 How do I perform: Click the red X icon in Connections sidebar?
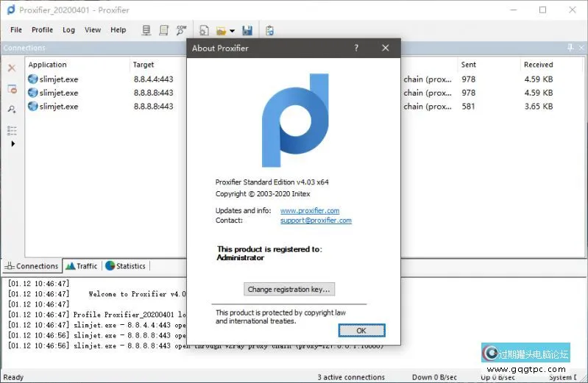pos(12,68)
